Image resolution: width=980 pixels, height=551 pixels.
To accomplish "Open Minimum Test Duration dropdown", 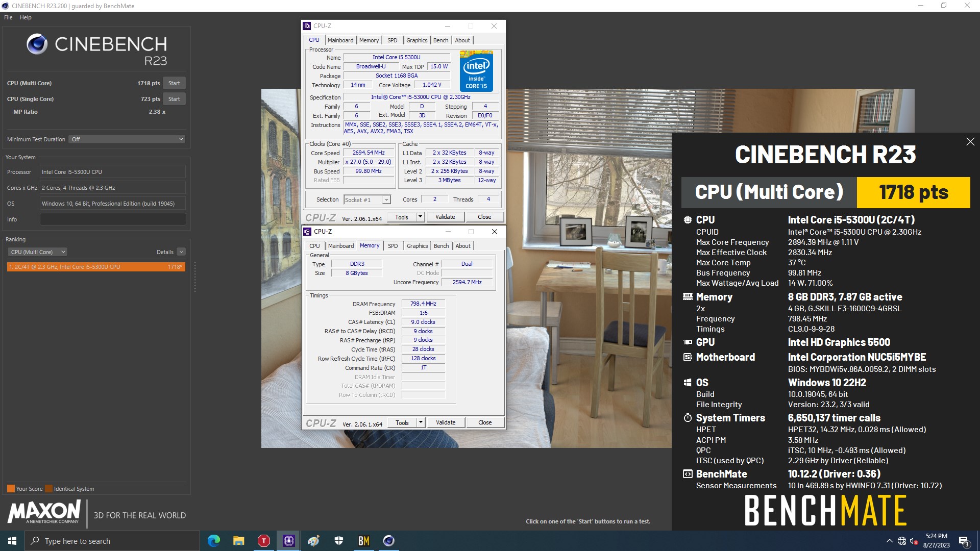I will (127, 139).
